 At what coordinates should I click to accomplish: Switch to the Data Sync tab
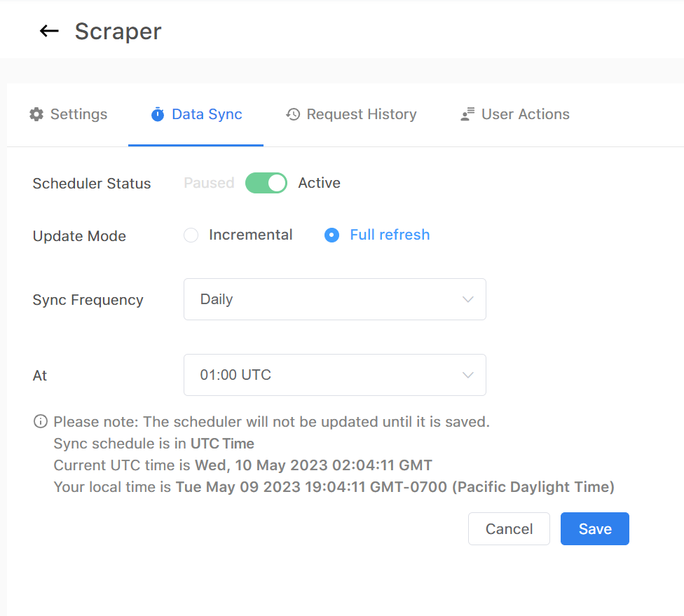(x=196, y=114)
